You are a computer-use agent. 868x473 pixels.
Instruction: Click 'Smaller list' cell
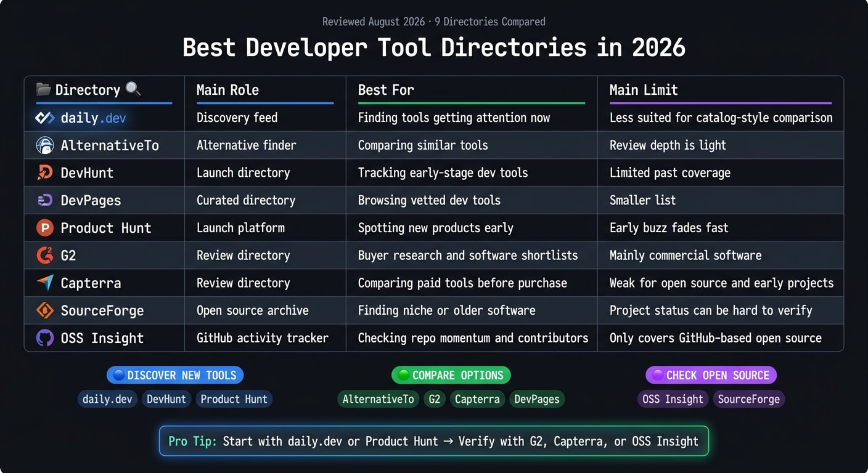pos(642,200)
